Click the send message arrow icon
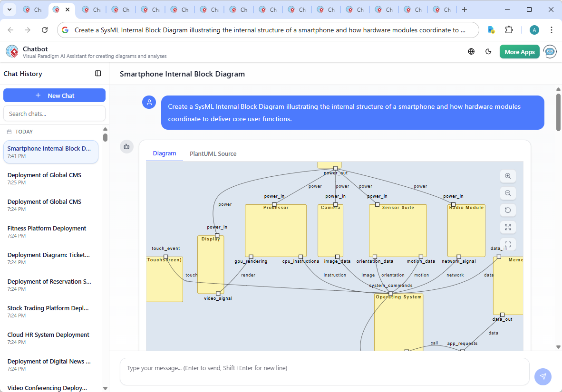The width and height of the screenshot is (562, 392). tap(543, 376)
